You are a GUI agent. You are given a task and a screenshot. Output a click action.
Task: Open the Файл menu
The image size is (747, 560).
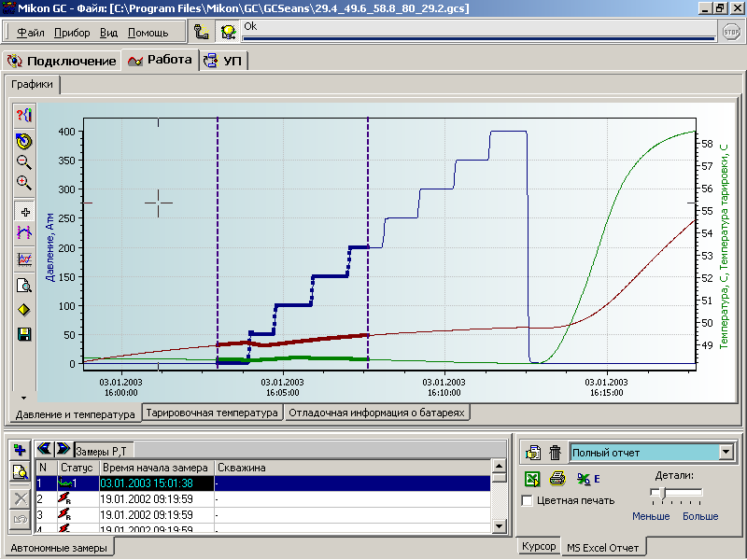pyautogui.click(x=30, y=33)
